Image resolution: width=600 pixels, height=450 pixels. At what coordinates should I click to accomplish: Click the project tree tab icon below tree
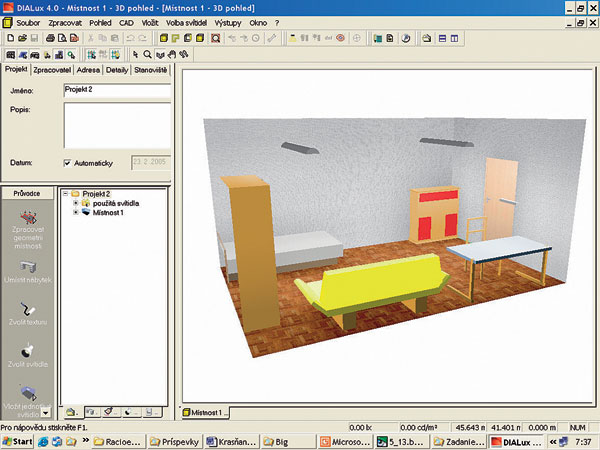click(x=72, y=411)
